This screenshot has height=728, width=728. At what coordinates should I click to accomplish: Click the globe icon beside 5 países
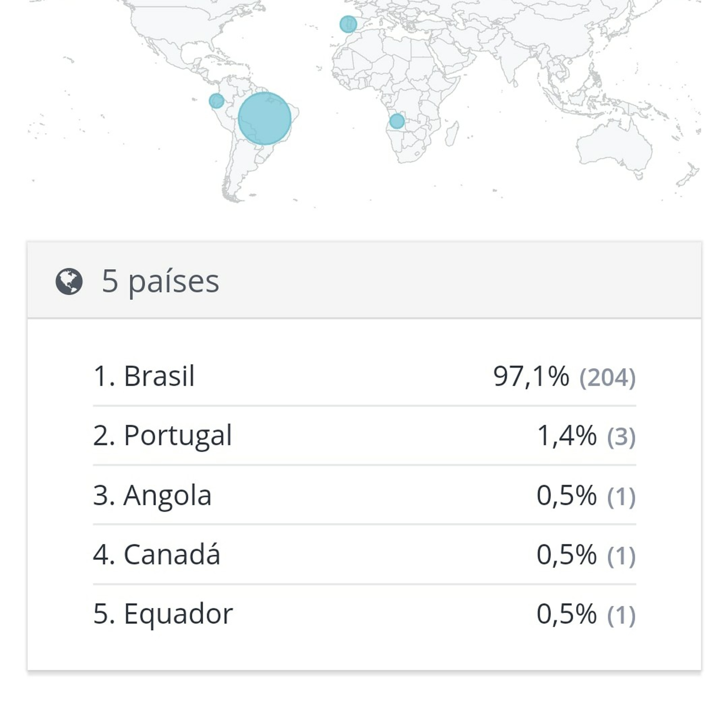pos(69,281)
